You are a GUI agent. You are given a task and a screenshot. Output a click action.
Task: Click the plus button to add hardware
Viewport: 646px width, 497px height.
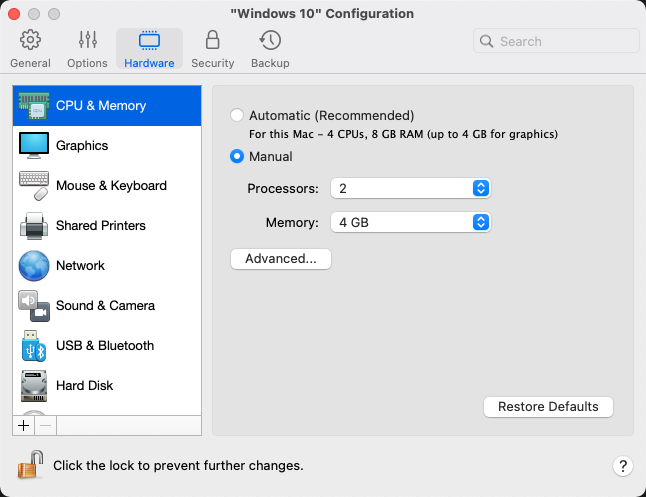click(24, 425)
